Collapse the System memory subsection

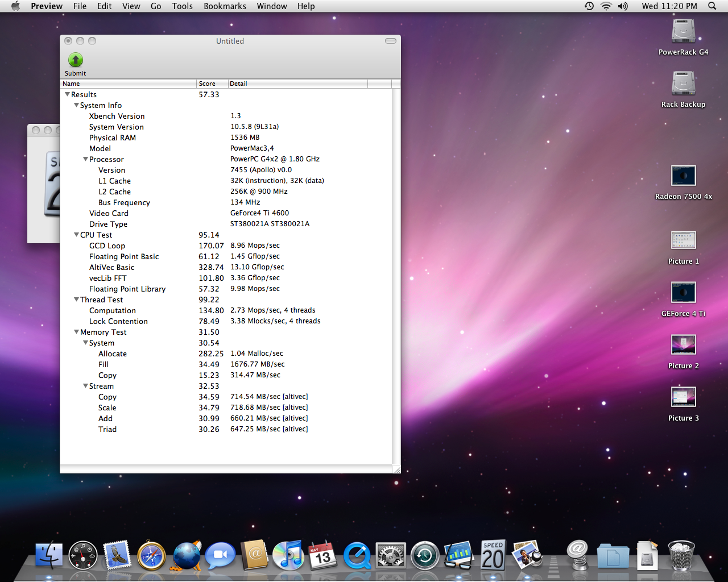click(85, 343)
